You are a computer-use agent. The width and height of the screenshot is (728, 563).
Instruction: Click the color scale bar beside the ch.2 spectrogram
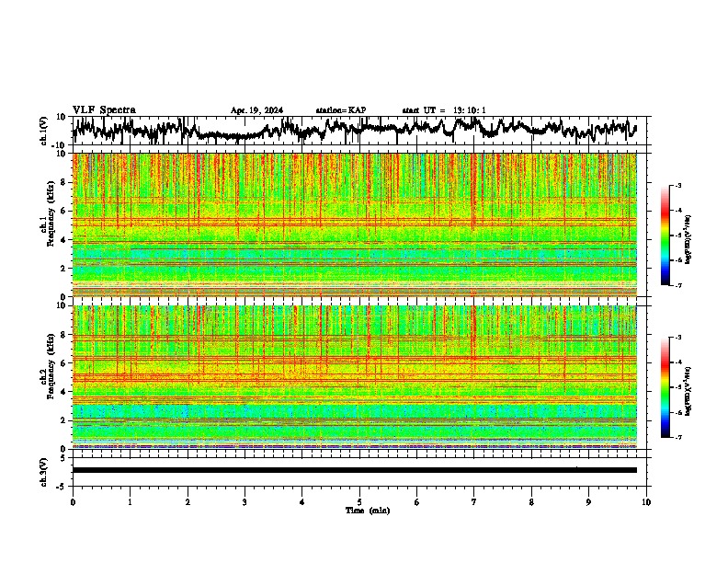click(x=665, y=387)
